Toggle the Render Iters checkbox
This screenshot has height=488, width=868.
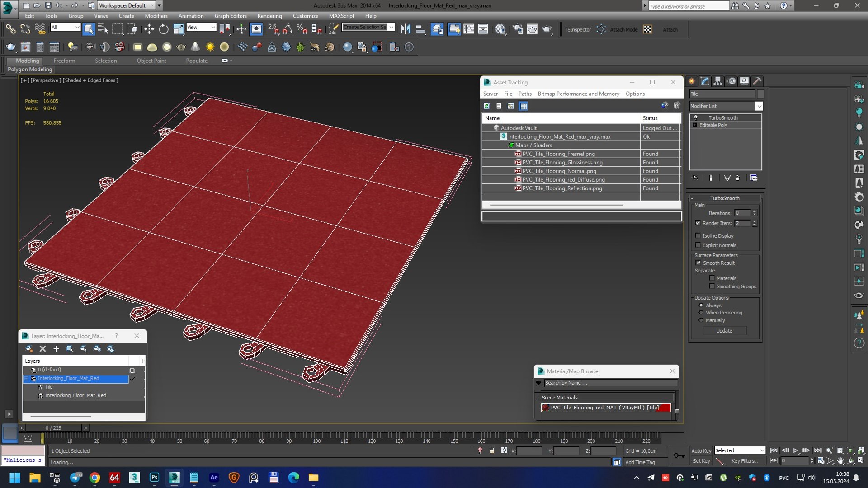(x=698, y=223)
